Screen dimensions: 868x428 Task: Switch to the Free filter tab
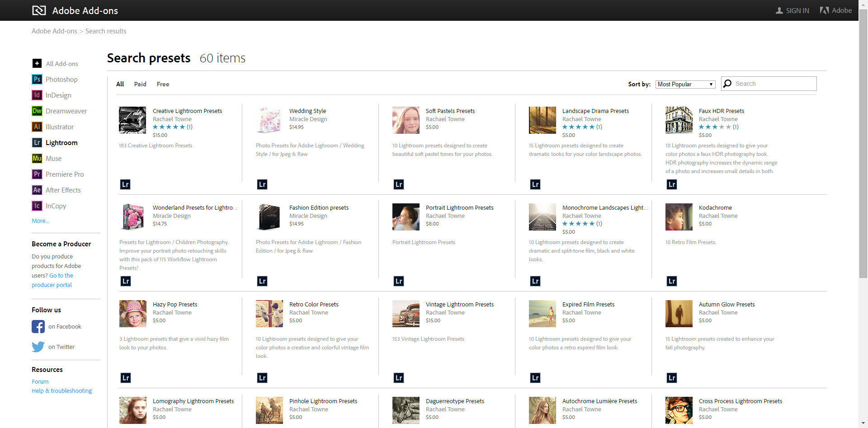click(163, 84)
